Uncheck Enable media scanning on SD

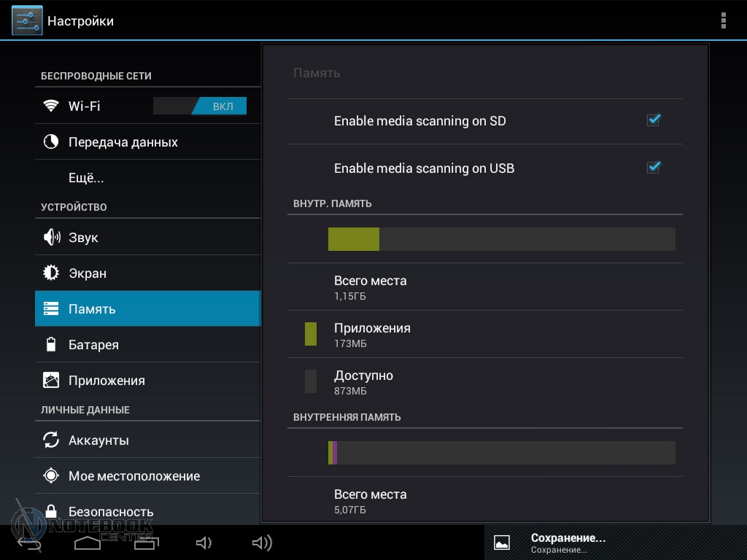pyautogui.click(x=653, y=120)
